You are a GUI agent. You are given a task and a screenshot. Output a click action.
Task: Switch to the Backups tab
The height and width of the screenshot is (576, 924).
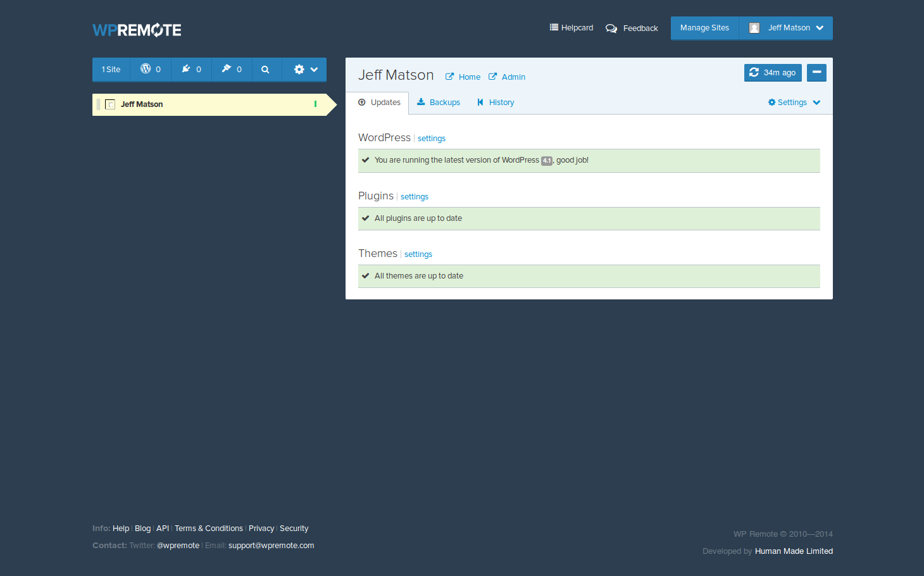[x=439, y=103]
